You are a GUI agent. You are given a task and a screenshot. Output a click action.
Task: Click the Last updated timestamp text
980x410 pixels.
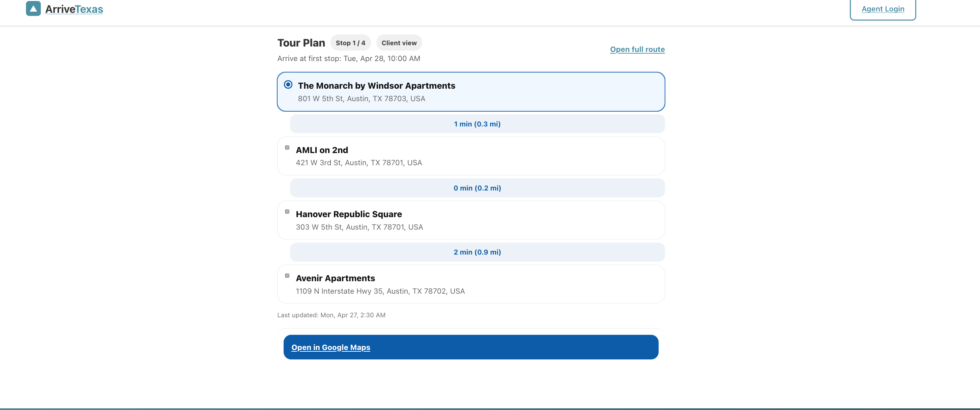pyautogui.click(x=332, y=315)
